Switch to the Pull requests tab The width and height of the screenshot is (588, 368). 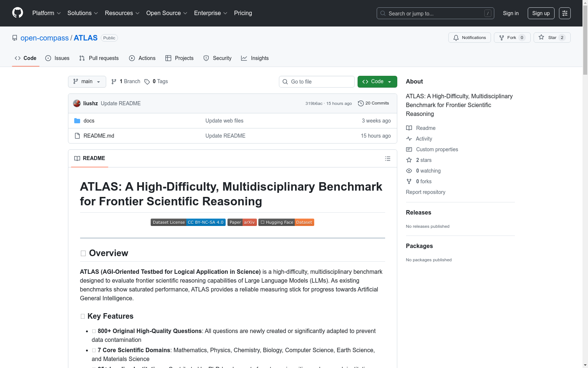[99, 58]
